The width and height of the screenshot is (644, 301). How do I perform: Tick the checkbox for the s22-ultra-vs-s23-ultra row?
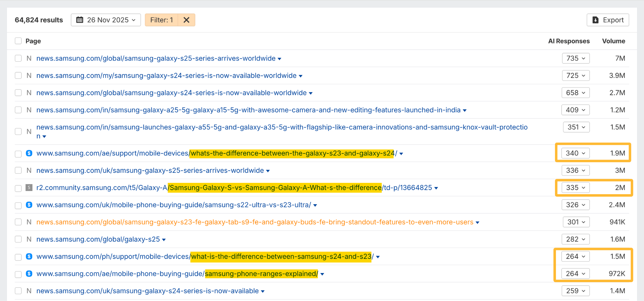(x=18, y=205)
